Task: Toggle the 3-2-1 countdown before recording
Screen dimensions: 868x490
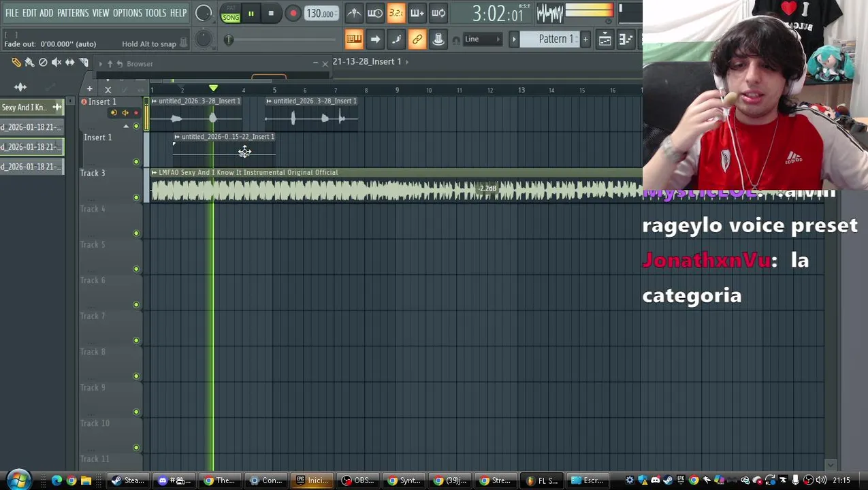Action: coord(396,13)
